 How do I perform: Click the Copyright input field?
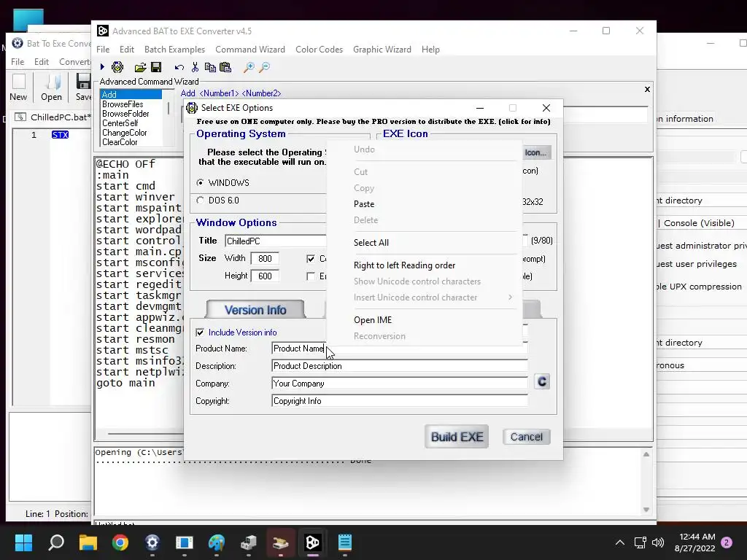pos(400,402)
